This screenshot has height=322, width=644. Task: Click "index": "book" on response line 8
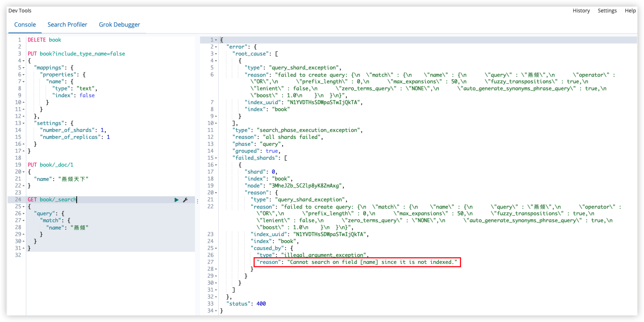point(267,109)
